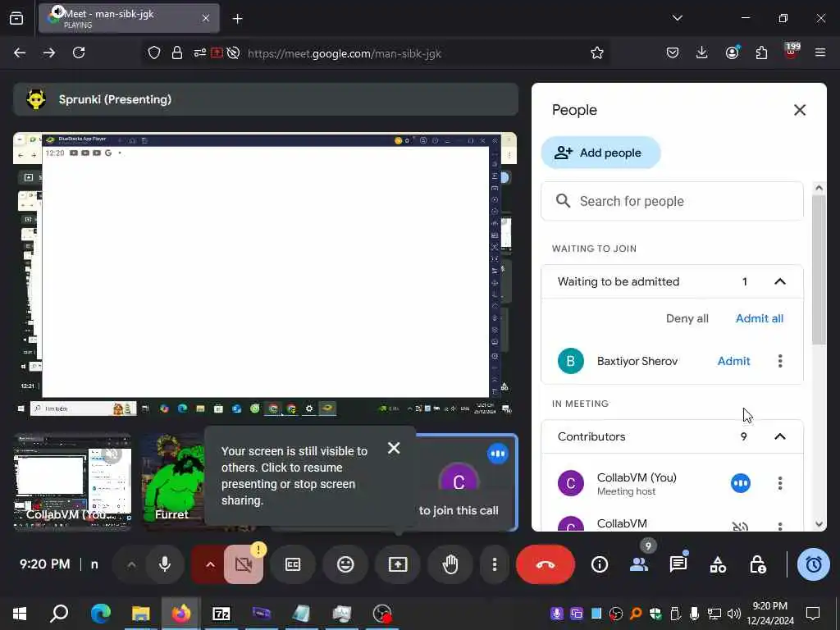This screenshot has height=630, width=840.
Task: Open Firefox account icon
Action: (x=732, y=52)
